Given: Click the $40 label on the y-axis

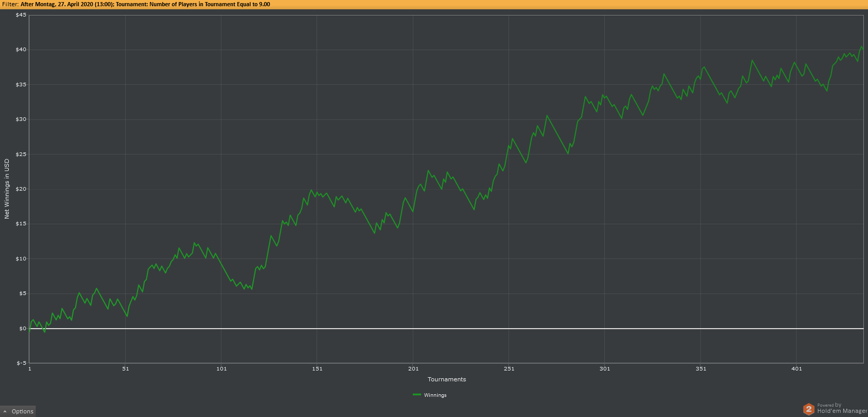Looking at the screenshot, I should pos(21,50).
